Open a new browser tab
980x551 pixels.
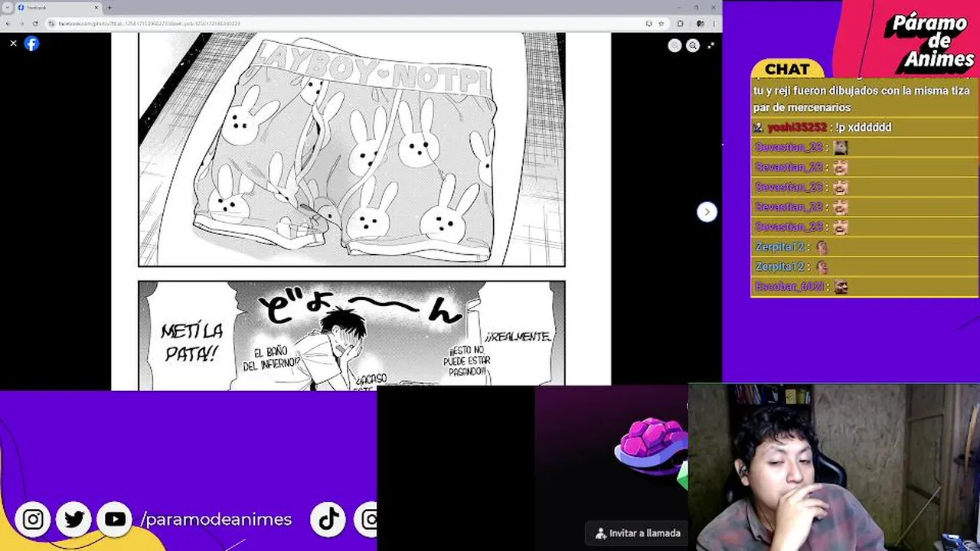(x=109, y=8)
